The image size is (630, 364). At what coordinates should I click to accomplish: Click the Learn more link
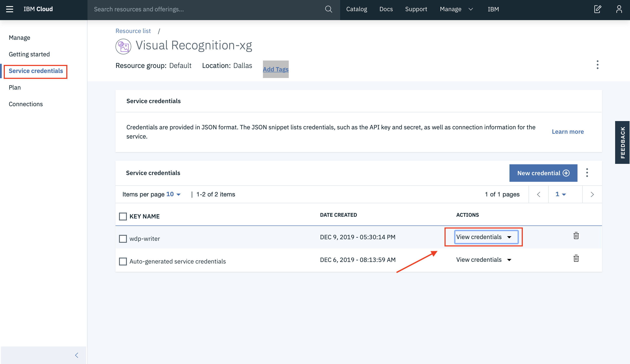click(x=567, y=132)
